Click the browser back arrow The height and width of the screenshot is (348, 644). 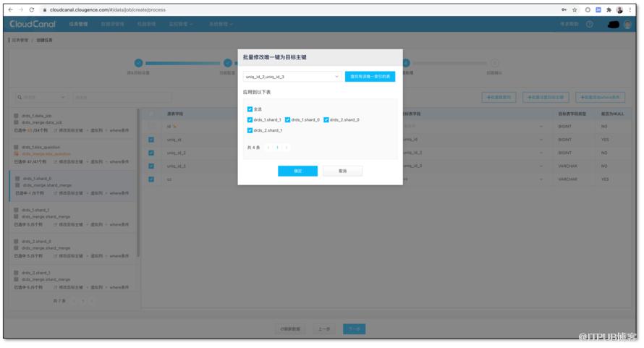(11, 9)
